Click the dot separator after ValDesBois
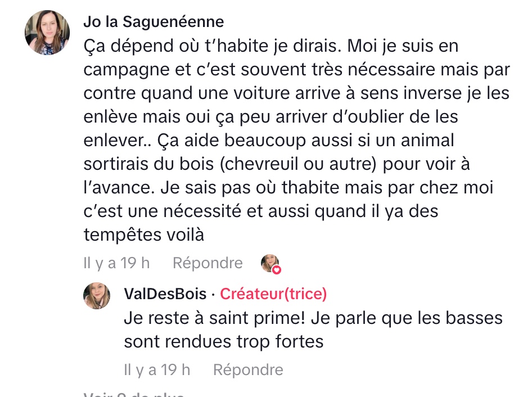The height and width of the screenshot is (397, 532). tap(213, 294)
